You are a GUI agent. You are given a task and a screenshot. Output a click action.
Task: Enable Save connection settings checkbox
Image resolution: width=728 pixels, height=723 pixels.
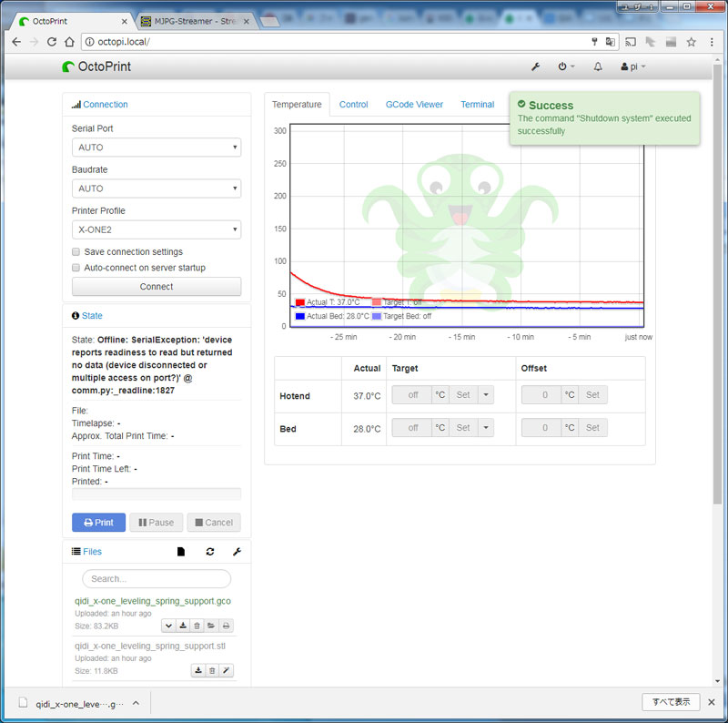point(76,252)
